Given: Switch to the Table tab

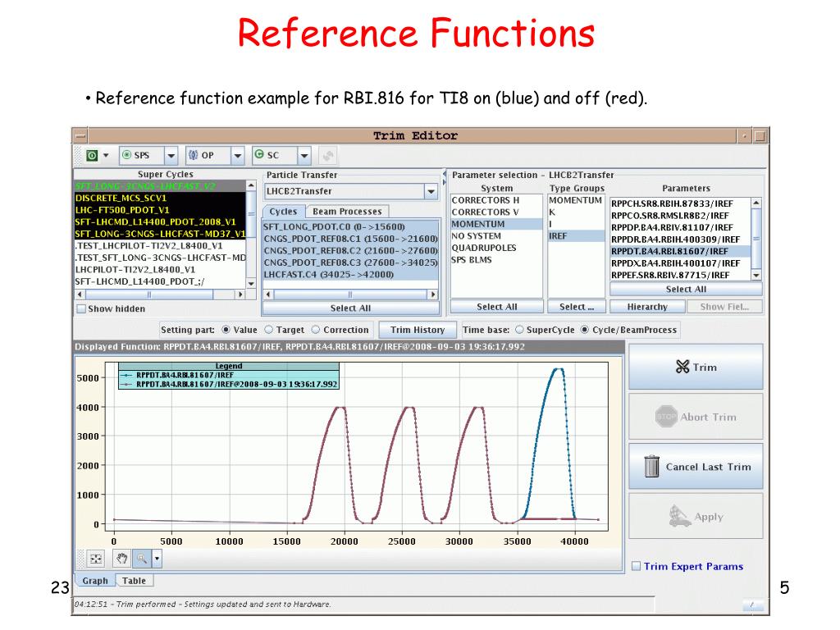Looking at the screenshot, I should point(134,581).
